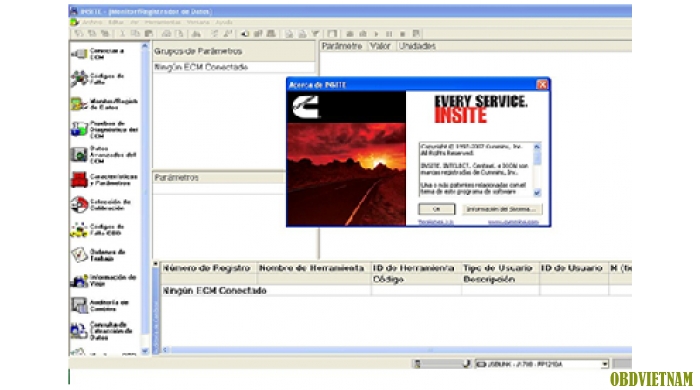Click the pause button in toolbar
This screenshot has width=700, height=390.
(x=389, y=33)
